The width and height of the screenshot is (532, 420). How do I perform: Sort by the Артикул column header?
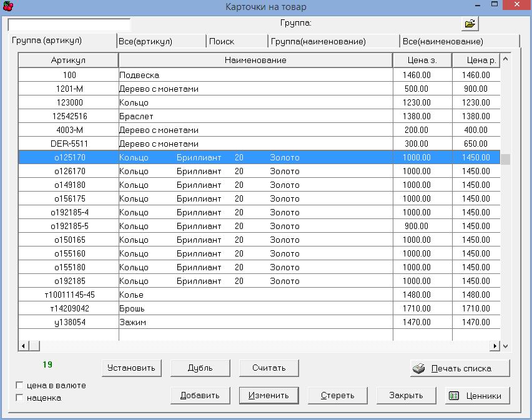[68, 60]
